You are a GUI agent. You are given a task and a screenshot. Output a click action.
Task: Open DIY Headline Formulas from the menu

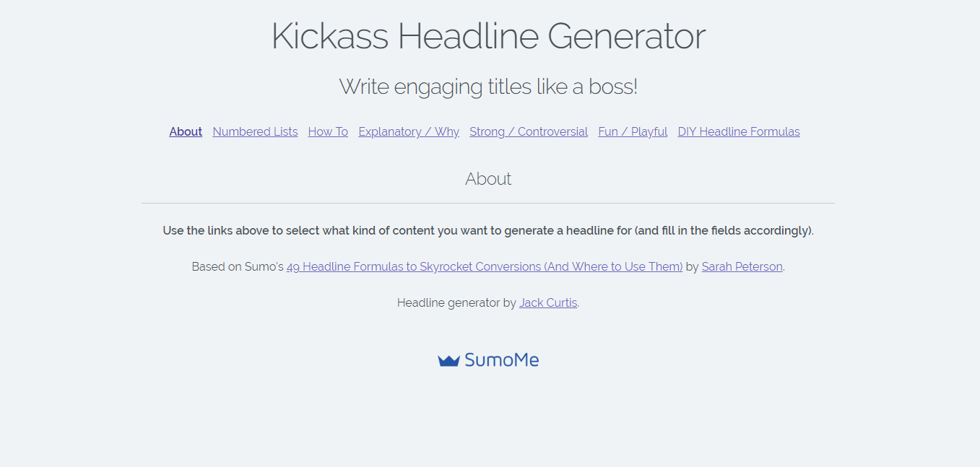(738, 131)
